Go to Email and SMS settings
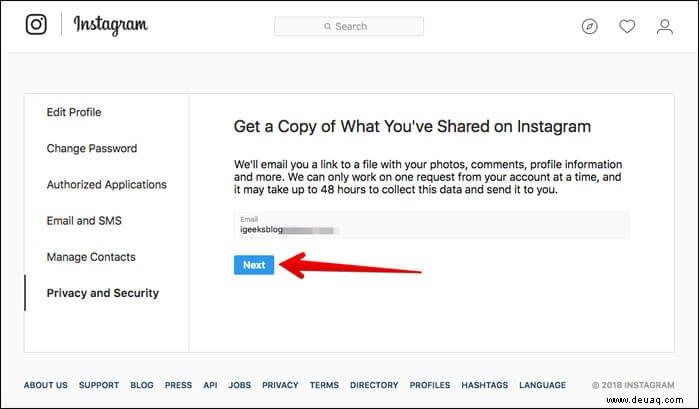 (x=84, y=221)
